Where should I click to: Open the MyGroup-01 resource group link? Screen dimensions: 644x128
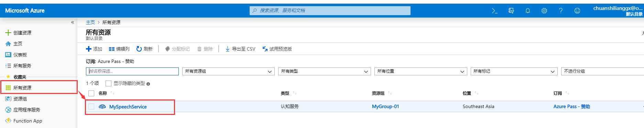[385, 107]
